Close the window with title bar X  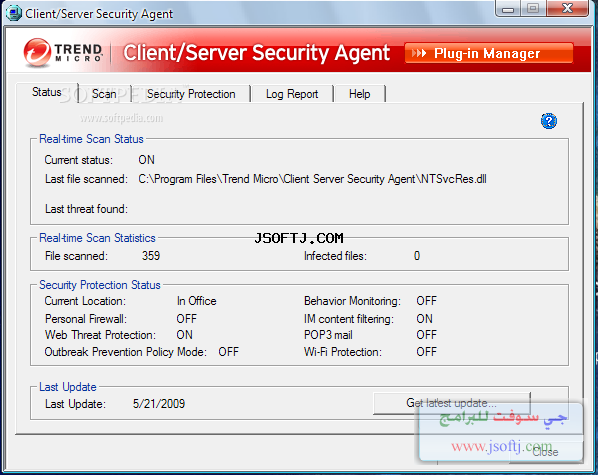pos(567,8)
